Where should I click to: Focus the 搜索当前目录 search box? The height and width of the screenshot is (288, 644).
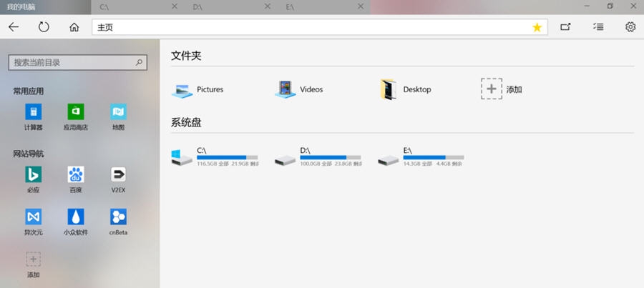[77, 62]
